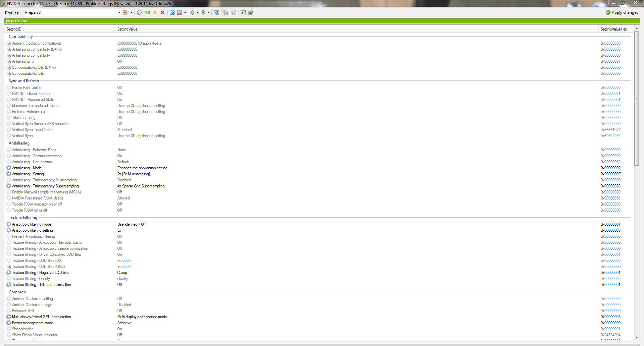This screenshot has height=346, width=644.
Task: Click the SettingID column header
Action: [x=60, y=29]
